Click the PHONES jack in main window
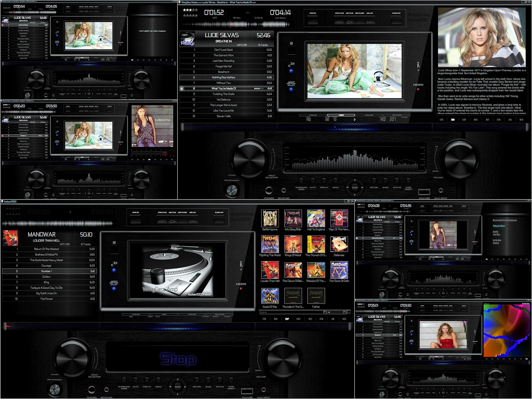The height and width of the screenshot is (399, 532). 269,191
